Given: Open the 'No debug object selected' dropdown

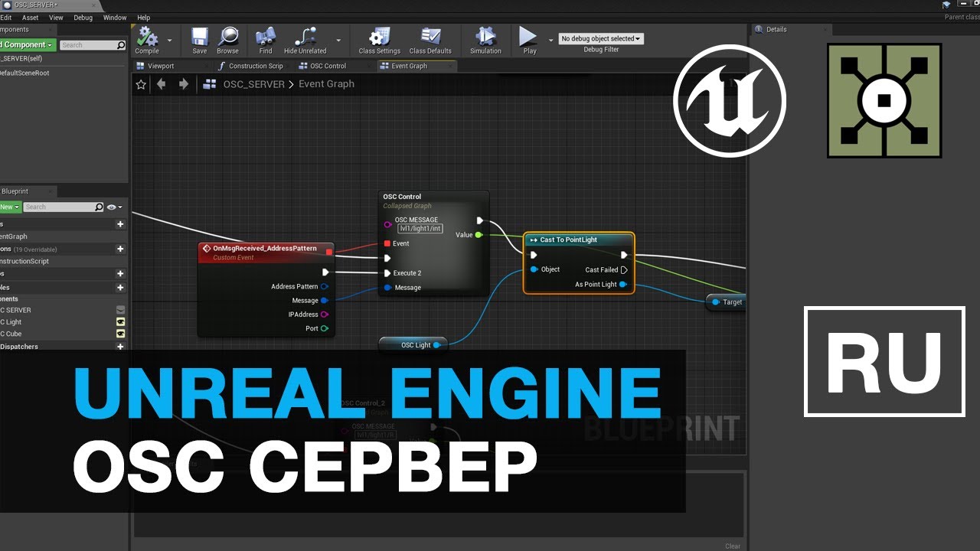Looking at the screenshot, I should 601,38.
